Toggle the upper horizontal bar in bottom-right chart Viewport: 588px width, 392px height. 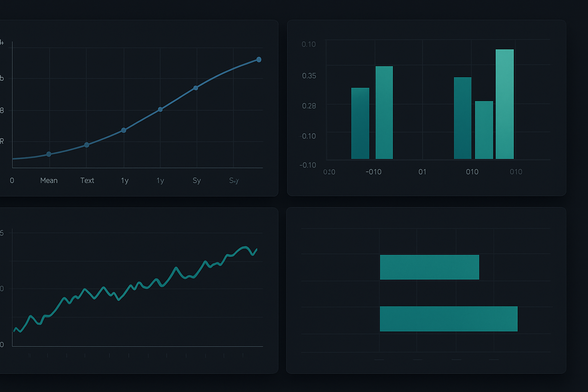429,267
